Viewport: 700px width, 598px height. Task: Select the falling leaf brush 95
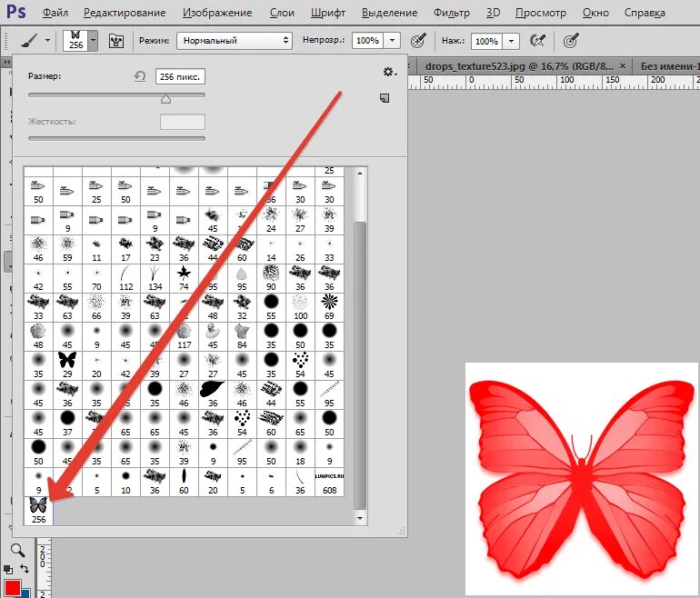pyautogui.click(x=242, y=277)
